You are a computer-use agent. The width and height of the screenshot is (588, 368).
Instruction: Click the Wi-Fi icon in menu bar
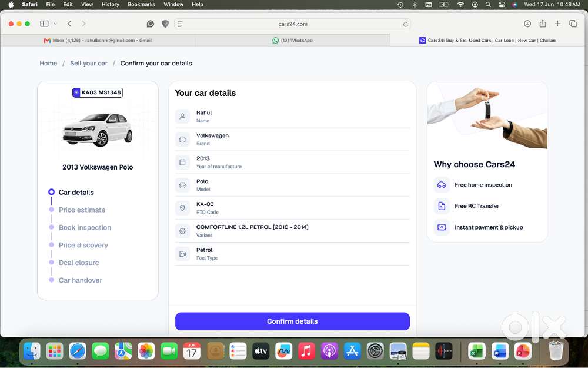pyautogui.click(x=460, y=5)
